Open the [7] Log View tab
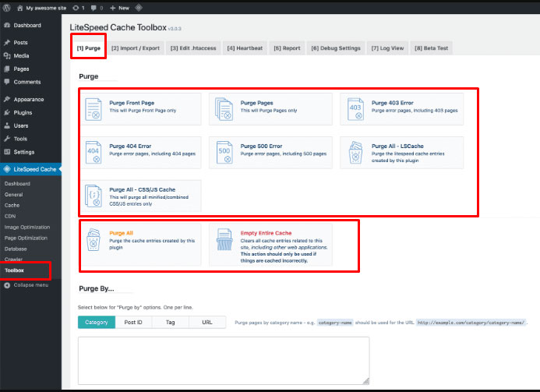This screenshot has height=392, width=540. click(x=387, y=48)
